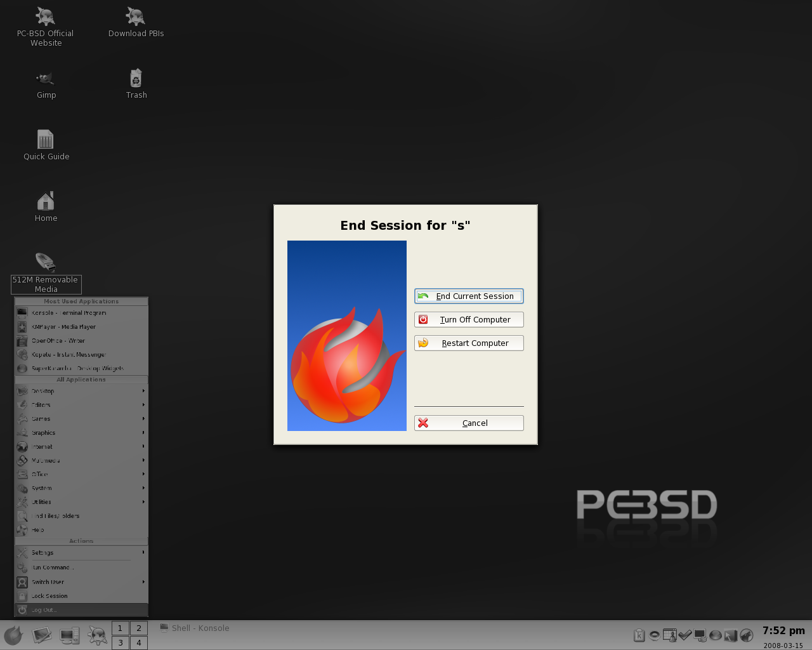The height and width of the screenshot is (650, 812).
Task: Click the picture-with-pen icon in the panel
Action: coord(42,635)
